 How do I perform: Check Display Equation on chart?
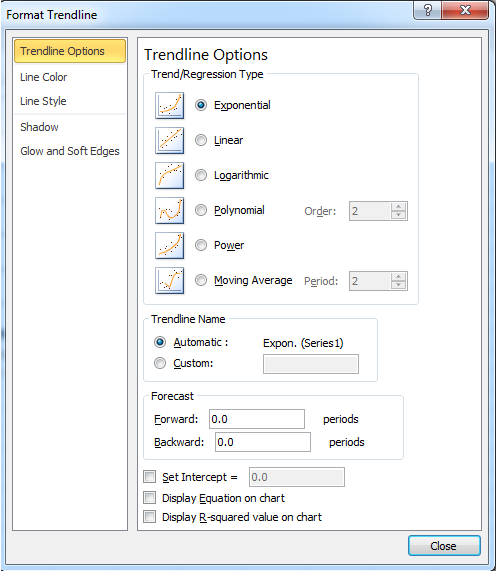[x=150, y=497]
